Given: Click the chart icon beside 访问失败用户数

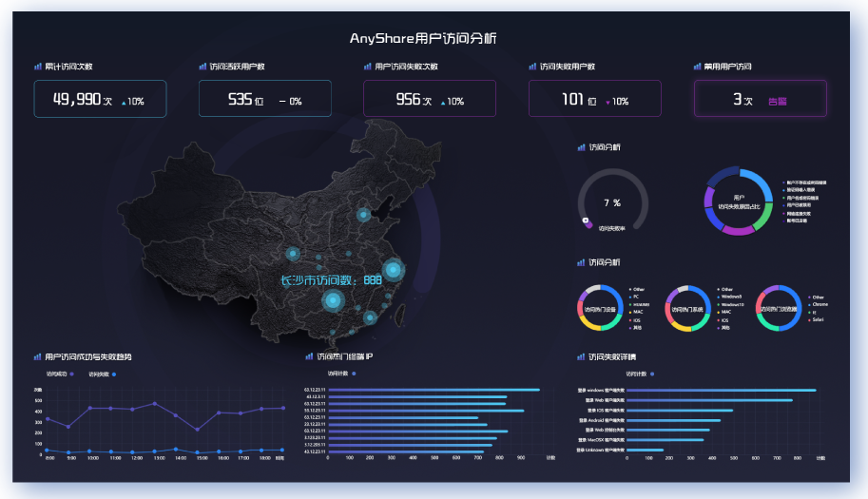Looking at the screenshot, I should click(x=532, y=67).
